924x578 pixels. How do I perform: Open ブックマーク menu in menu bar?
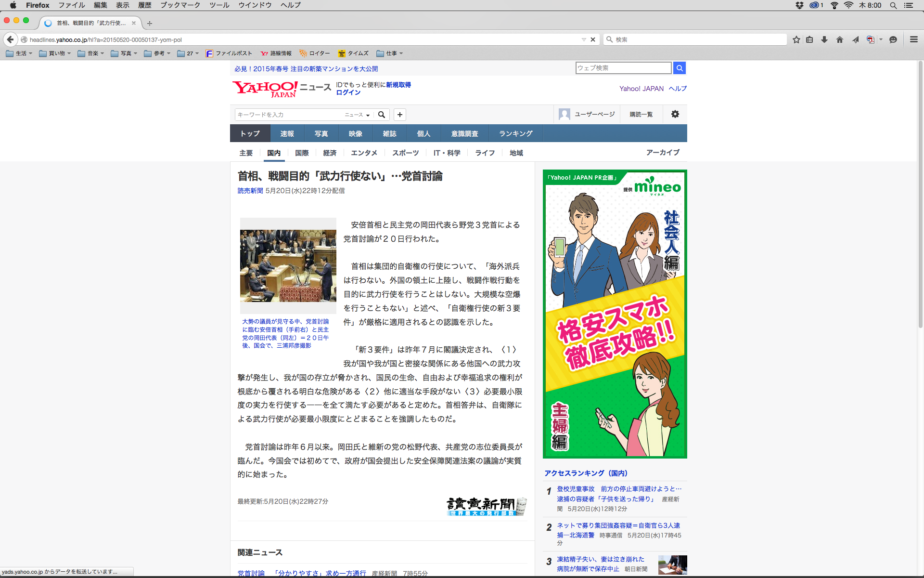[x=180, y=5]
